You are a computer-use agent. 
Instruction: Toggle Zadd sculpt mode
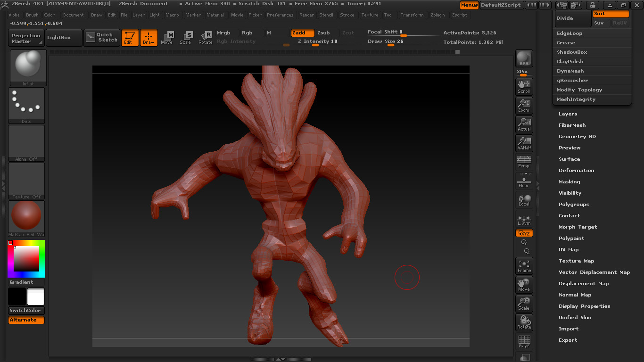303,33
